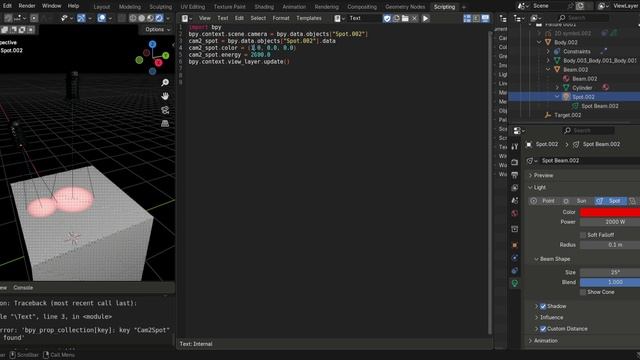Collapse Body.002 in the outliner
Screen dimensions: 640x360
point(539,42)
